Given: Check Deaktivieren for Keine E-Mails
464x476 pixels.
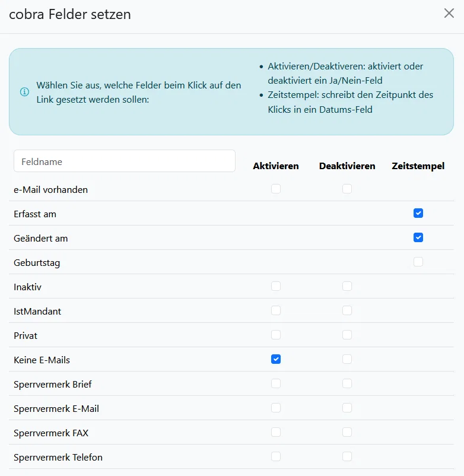Looking at the screenshot, I should 347,359.
